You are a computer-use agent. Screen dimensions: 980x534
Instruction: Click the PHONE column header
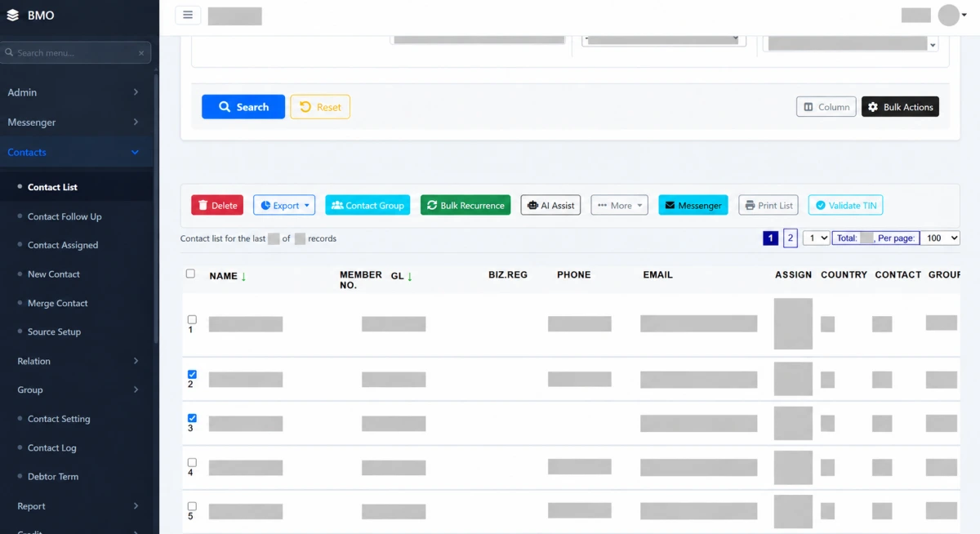pyautogui.click(x=574, y=275)
